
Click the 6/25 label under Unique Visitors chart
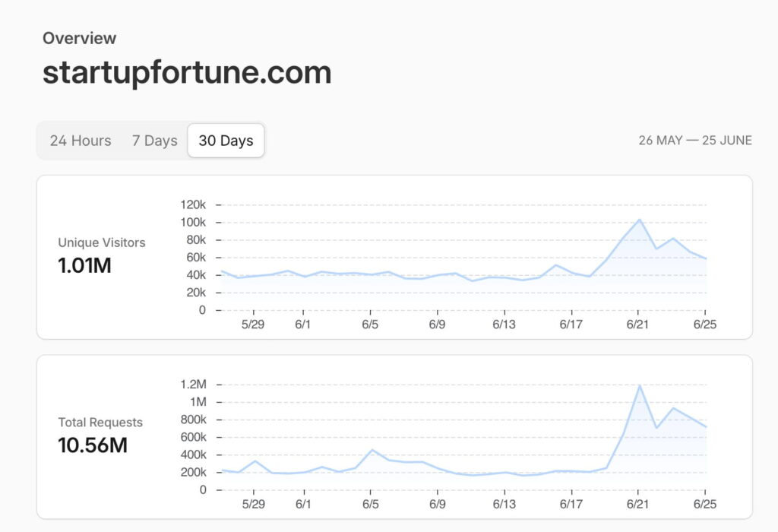705,325
